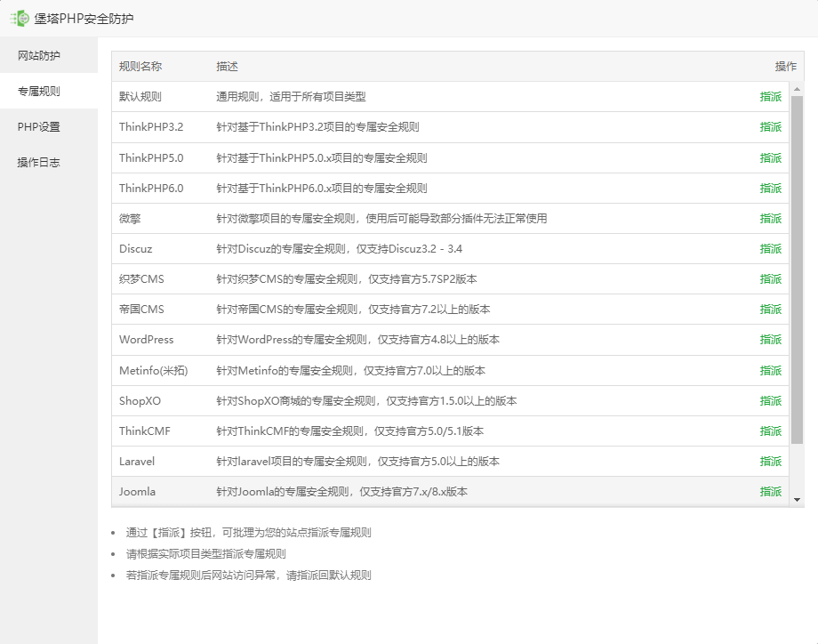Image resolution: width=818 pixels, height=644 pixels.
Task: Click 指派 for WordPress
Action: (771, 339)
